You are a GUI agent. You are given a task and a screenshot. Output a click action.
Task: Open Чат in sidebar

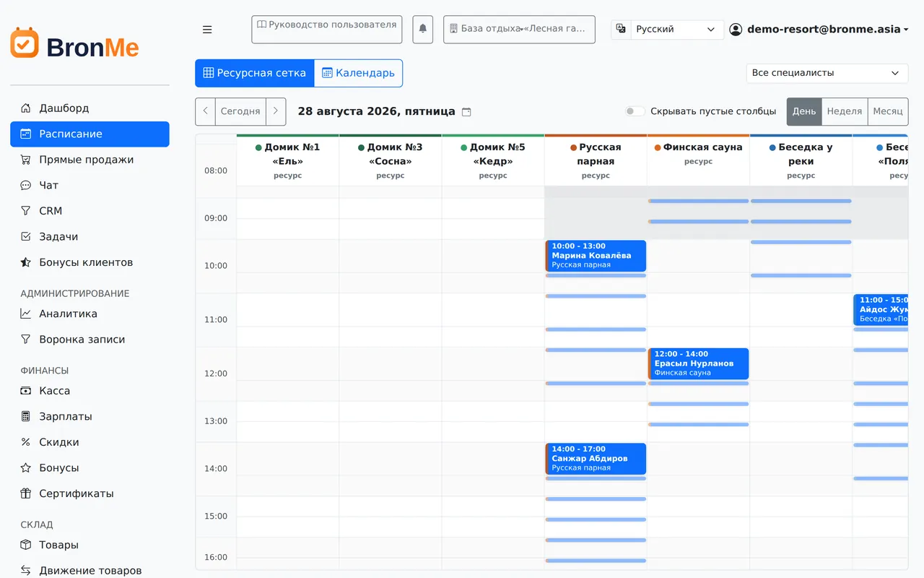tap(90, 186)
